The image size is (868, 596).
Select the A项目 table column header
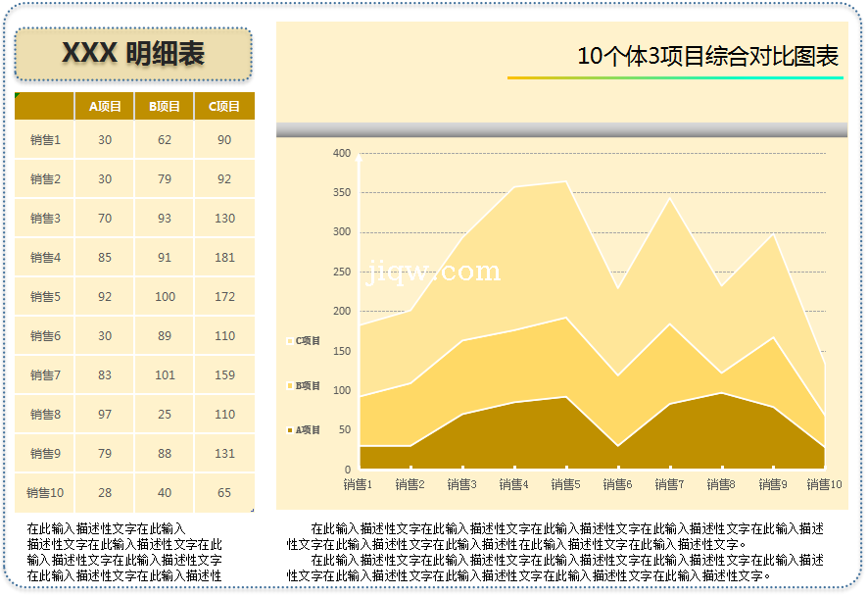(105, 106)
